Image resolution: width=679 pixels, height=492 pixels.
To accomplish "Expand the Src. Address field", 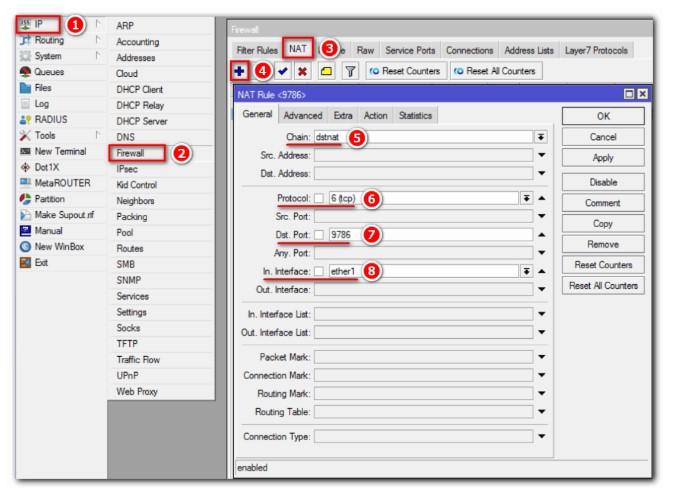I will (x=542, y=155).
